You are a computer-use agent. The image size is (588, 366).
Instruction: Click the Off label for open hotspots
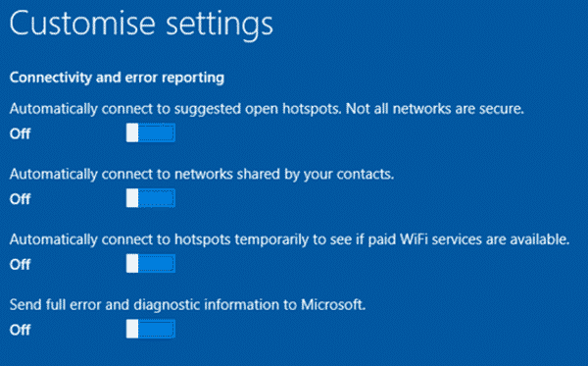coord(20,133)
